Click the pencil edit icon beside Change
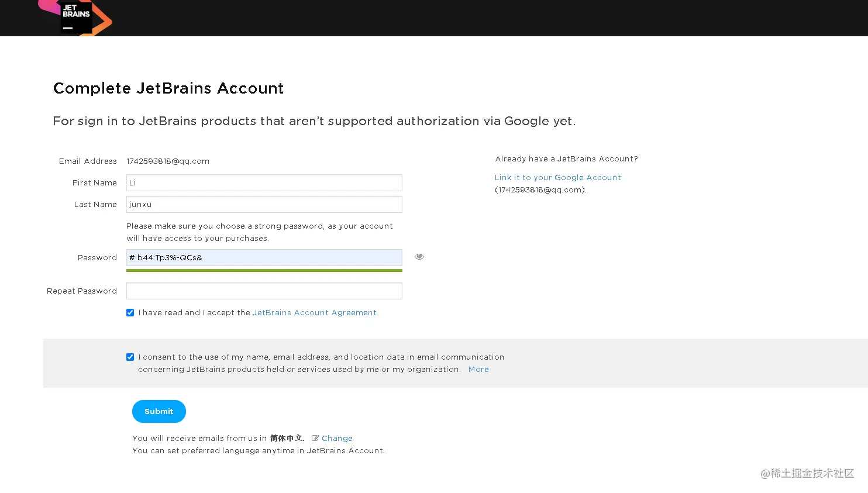The height and width of the screenshot is (493, 868). point(315,438)
